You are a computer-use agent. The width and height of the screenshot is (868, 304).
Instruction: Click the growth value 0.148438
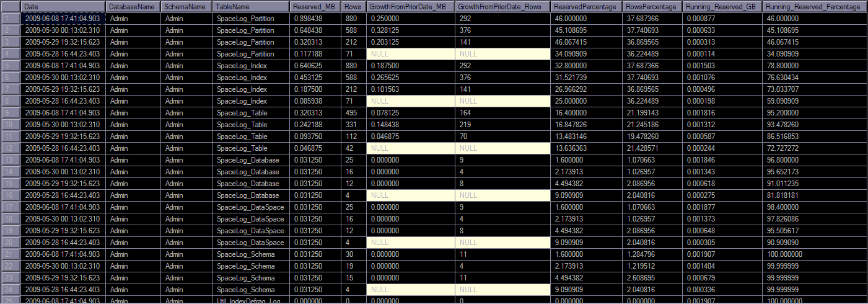click(410, 125)
